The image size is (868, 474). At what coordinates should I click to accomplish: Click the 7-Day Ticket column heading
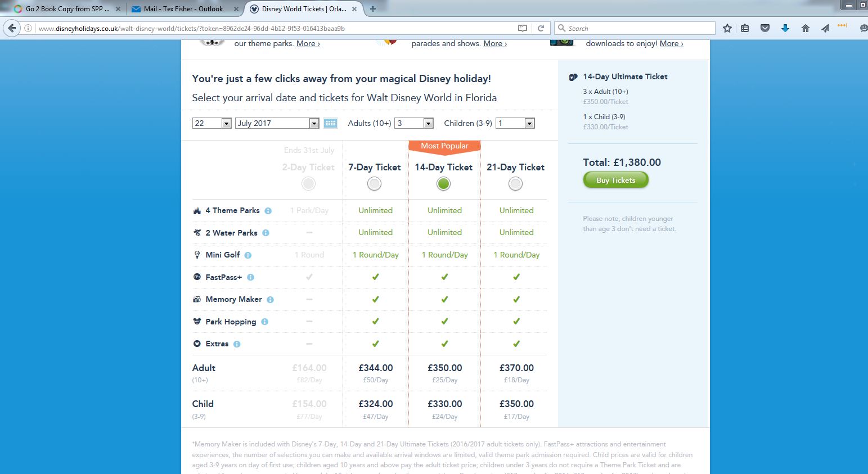click(374, 167)
